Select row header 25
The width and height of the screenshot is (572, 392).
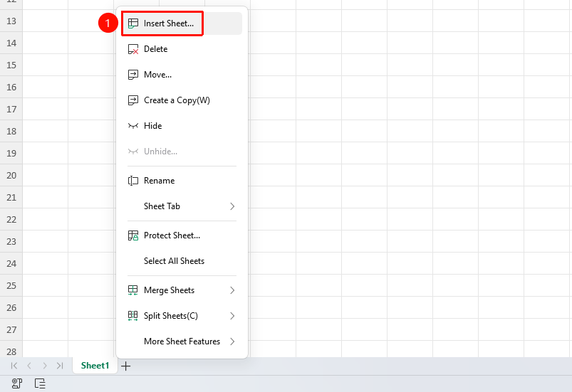click(11, 285)
